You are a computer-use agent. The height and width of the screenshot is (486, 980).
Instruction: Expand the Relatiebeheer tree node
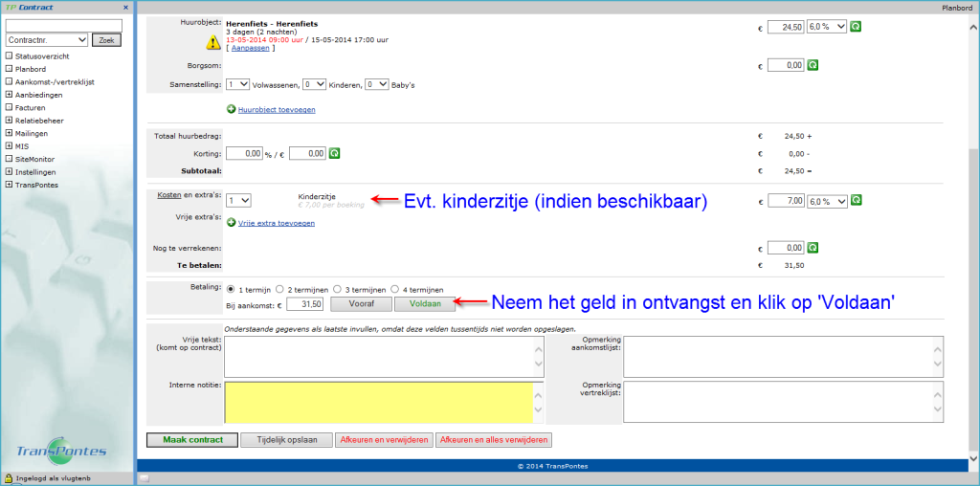[9, 121]
